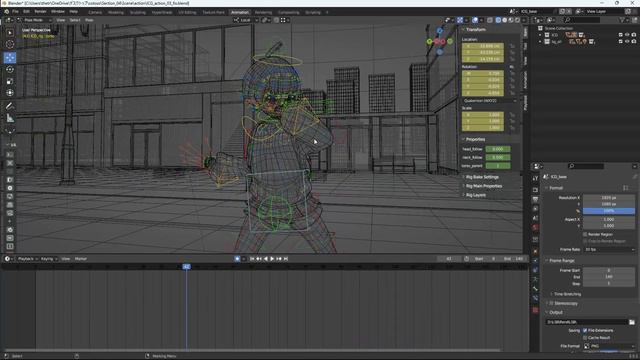Activate the Transform tool in the left toolbar
The image size is (640, 360).
(x=10, y=93)
